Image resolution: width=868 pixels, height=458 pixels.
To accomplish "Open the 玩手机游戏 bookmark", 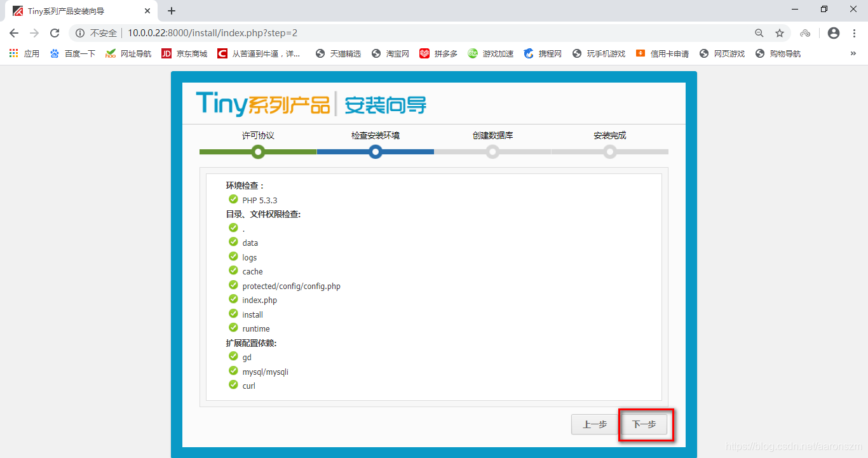I will (x=599, y=54).
